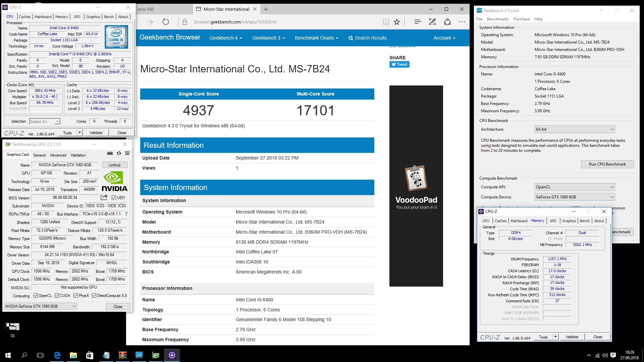This screenshot has width=644, height=362.
Task: Toggle the CUDA computing checkbox
Action: [x=57, y=296]
